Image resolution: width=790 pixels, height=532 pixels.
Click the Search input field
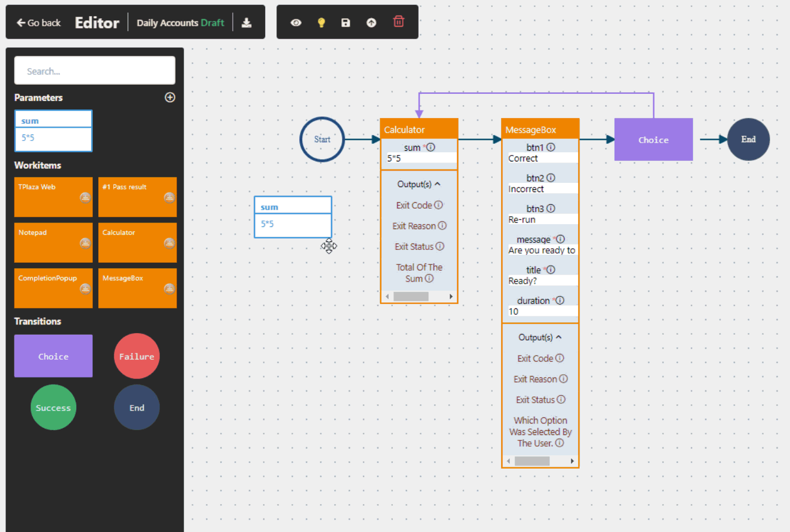[94, 71]
